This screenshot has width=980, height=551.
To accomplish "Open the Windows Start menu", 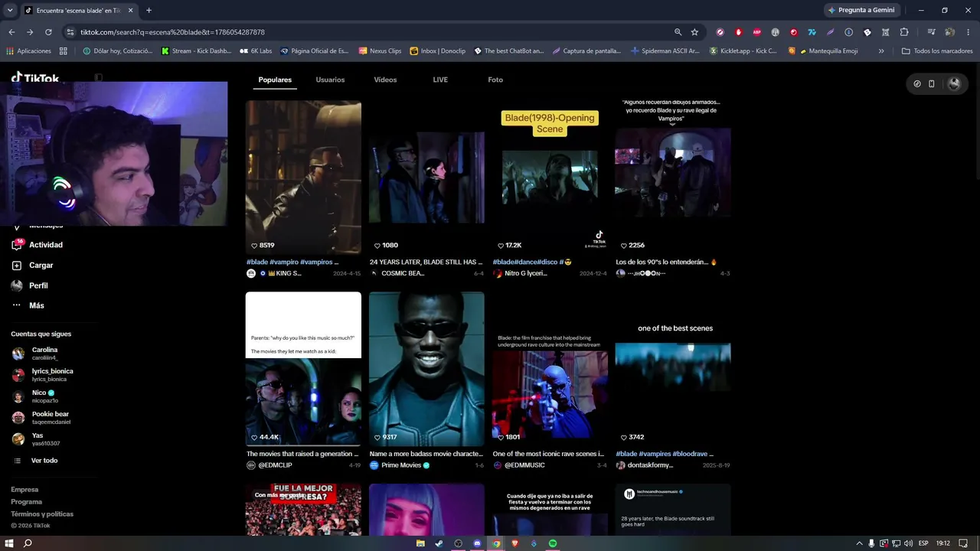I will click(8, 543).
